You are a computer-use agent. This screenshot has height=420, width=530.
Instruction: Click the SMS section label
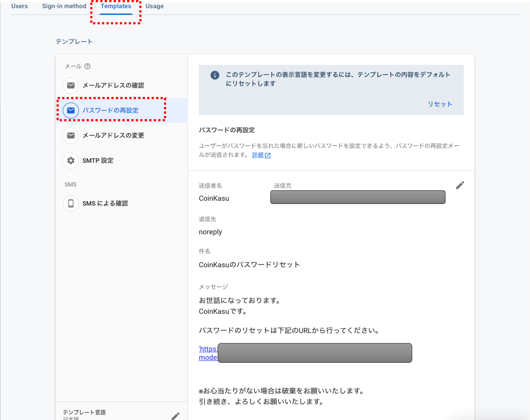point(71,185)
